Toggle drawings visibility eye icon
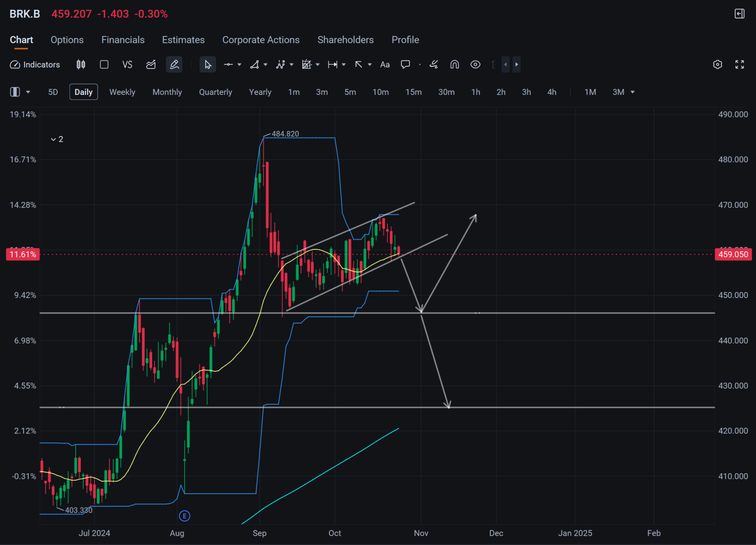The width and height of the screenshot is (756, 545). pos(475,65)
